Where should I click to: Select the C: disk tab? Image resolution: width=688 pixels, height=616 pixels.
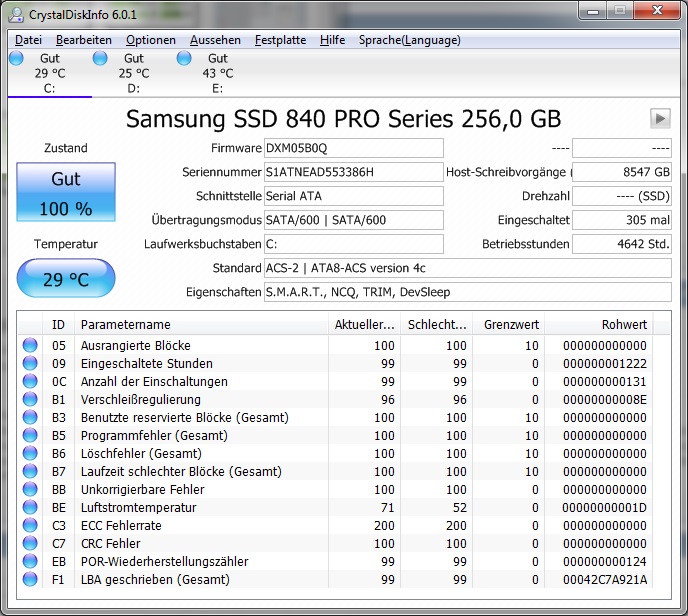[49, 73]
